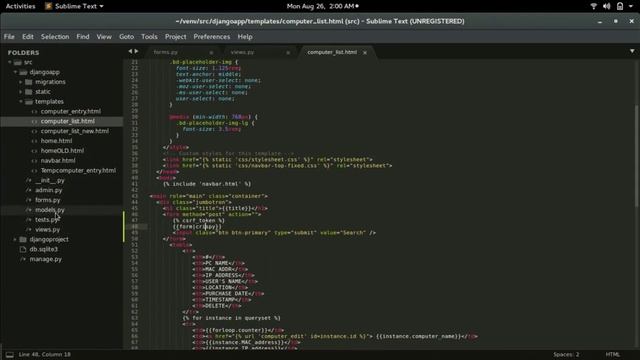Go to next tab with right arrow
Screen dimensions: 640x360
pos(136,51)
